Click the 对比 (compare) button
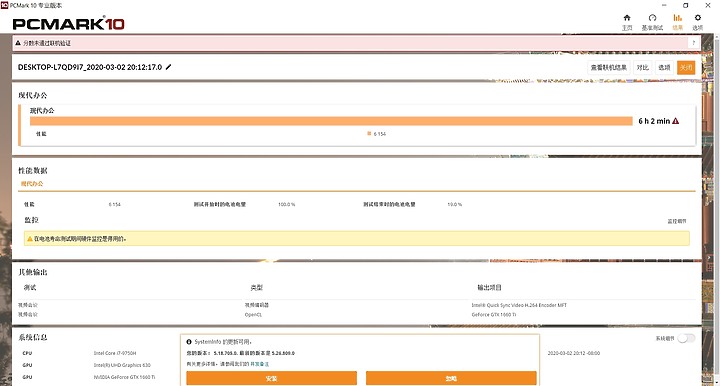The width and height of the screenshot is (720, 386). click(x=642, y=67)
